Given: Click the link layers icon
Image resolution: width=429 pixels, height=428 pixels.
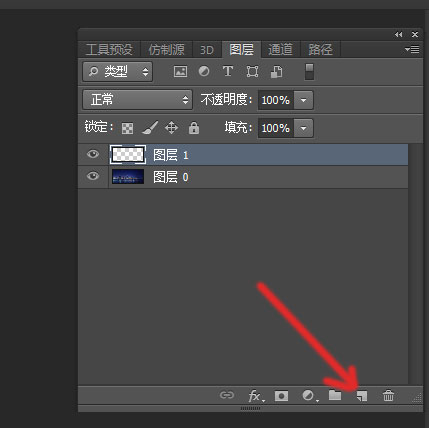Looking at the screenshot, I should [227, 395].
